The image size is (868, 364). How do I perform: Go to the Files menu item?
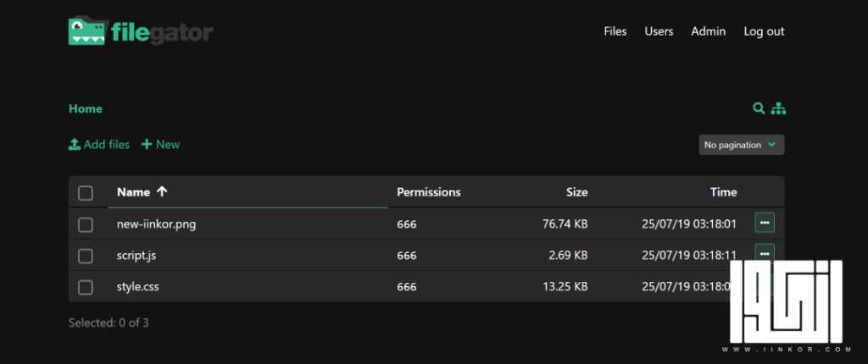click(x=615, y=31)
